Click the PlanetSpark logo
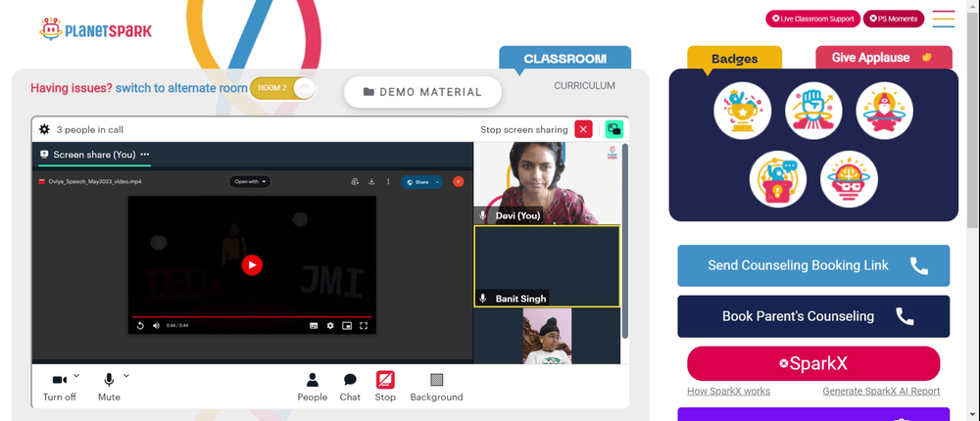This screenshot has width=980, height=421. pyautogui.click(x=96, y=29)
